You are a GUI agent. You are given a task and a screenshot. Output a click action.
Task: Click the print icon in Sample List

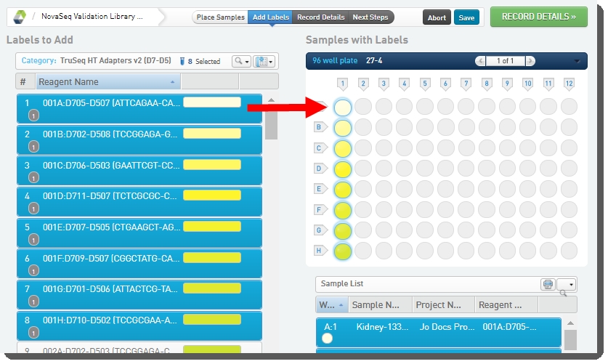548,284
